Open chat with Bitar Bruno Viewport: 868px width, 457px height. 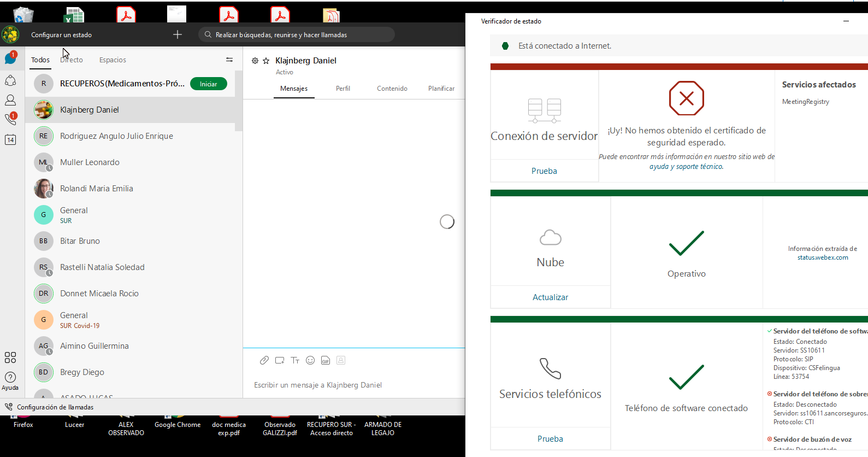pyautogui.click(x=130, y=241)
